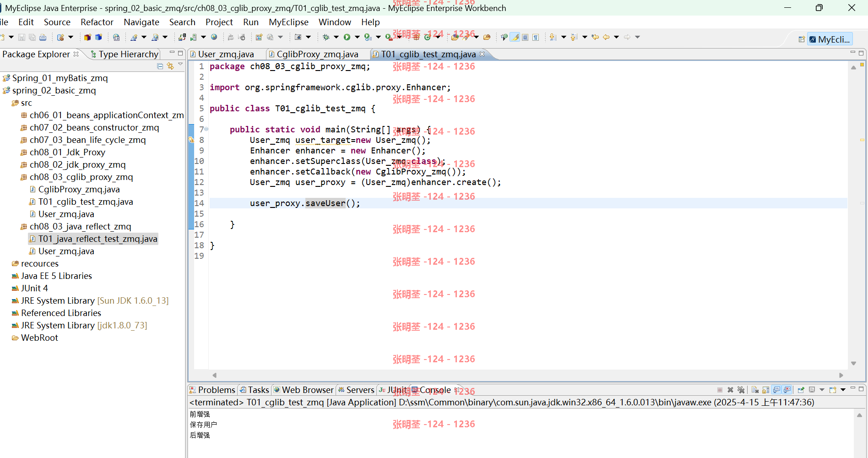Minimize the Package Explorer panel

172,53
